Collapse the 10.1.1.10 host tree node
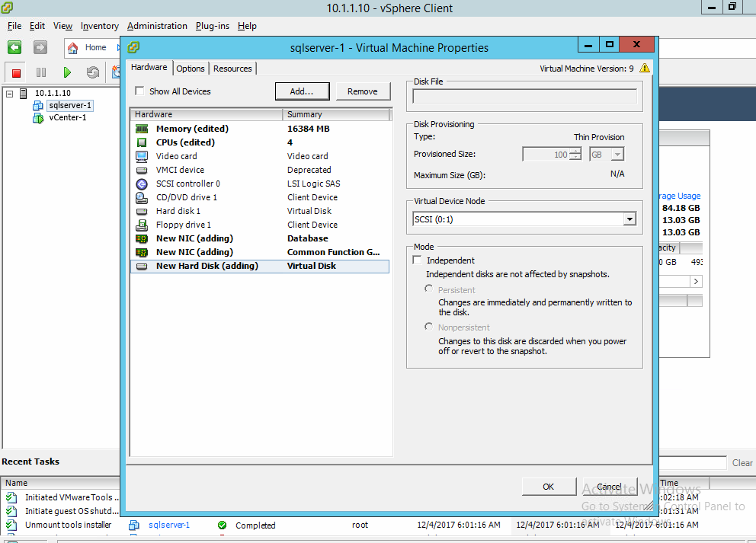 [x=10, y=94]
